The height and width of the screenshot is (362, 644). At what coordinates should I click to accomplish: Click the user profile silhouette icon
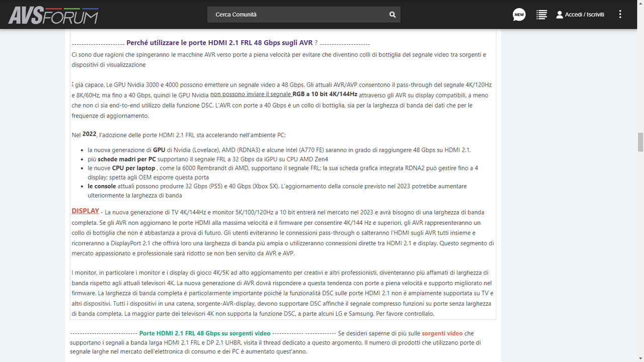559,15
